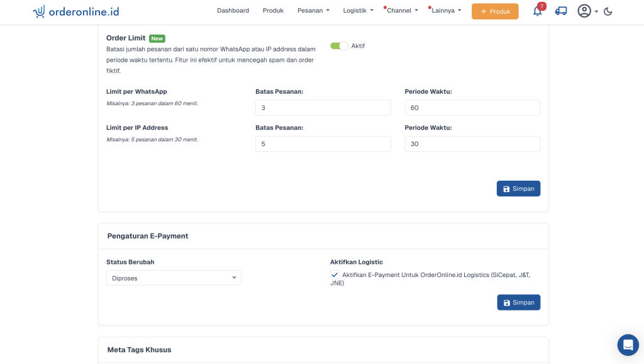Expand the Channel menu
The image size is (644, 364).
pyautogui.click(x=402, y=11)
